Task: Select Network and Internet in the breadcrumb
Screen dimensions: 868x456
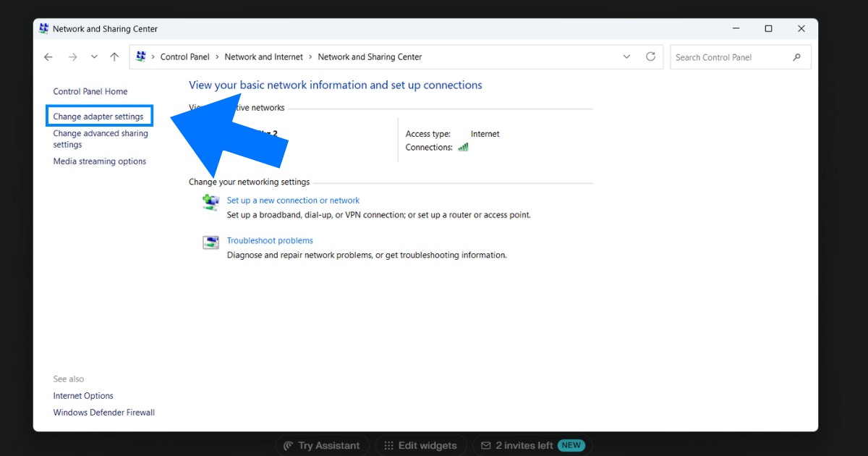Action: [x=263, y=56]
